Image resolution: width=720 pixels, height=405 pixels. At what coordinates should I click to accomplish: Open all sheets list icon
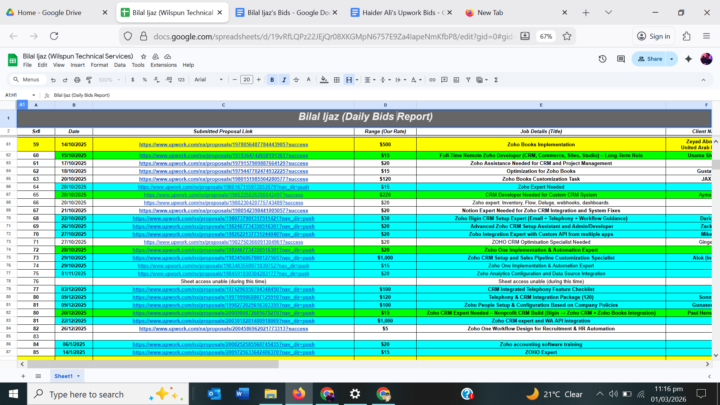(x=38, y=376)
